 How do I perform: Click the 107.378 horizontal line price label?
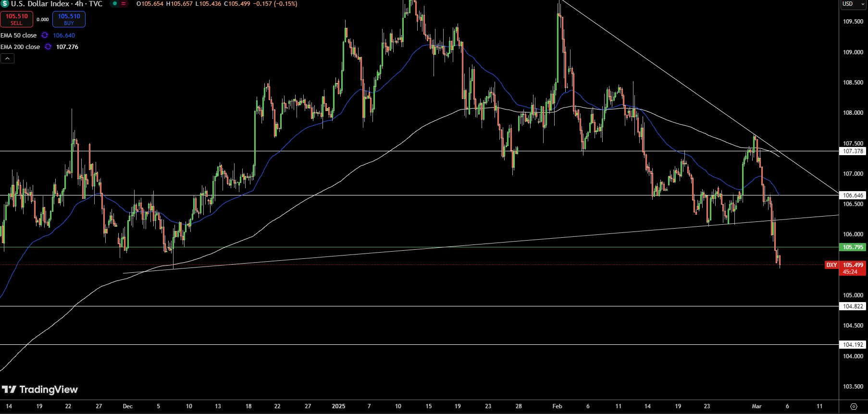[853, 151]
